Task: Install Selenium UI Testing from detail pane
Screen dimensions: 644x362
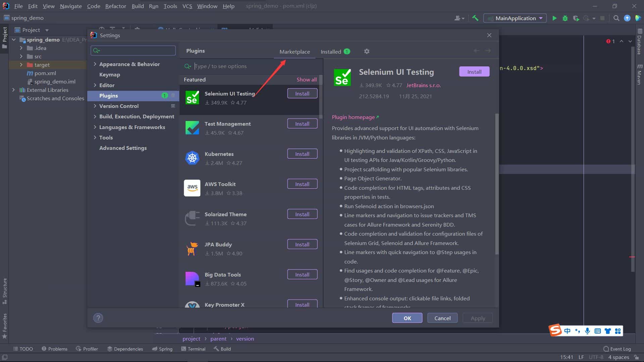Action: pyautogui.click(x=474, y=72)
